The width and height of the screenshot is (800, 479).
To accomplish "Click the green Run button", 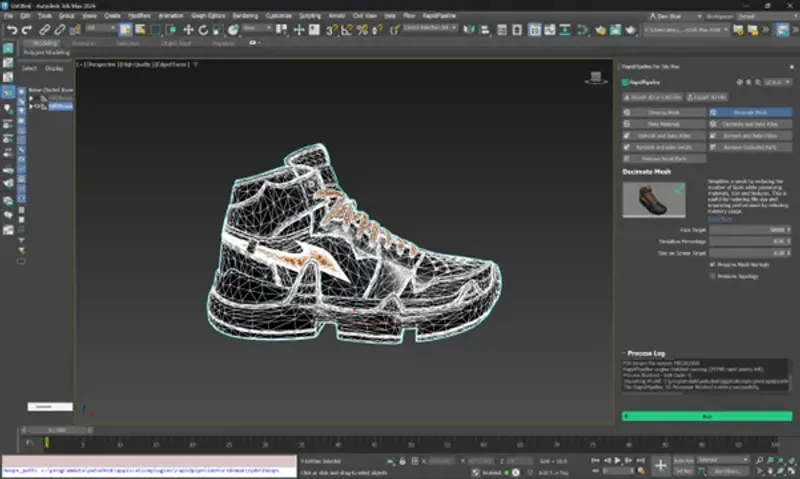I will click(707, 416).
